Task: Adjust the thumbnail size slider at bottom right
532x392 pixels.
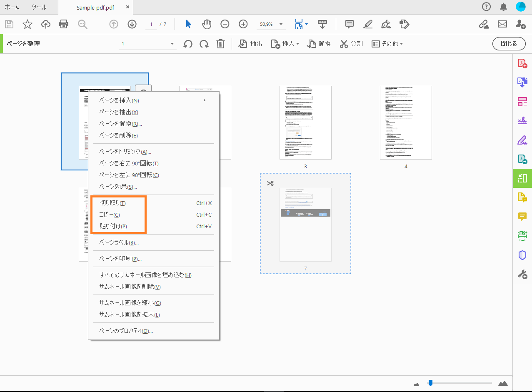Action: click(x=430, y=382)
